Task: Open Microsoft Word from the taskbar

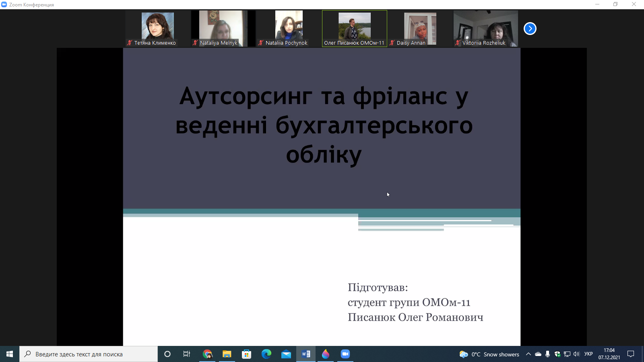Action: point(306,354)
